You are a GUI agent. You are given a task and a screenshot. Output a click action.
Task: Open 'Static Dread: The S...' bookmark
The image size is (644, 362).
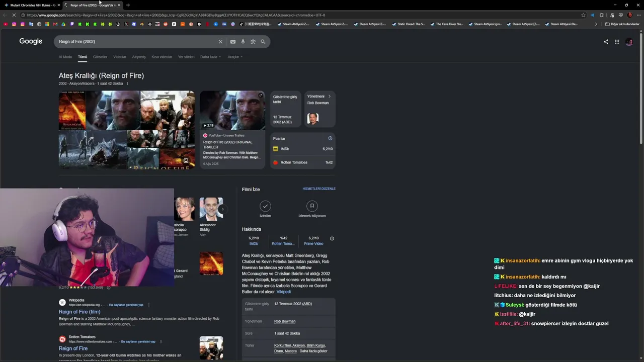(x=408, y=24)
